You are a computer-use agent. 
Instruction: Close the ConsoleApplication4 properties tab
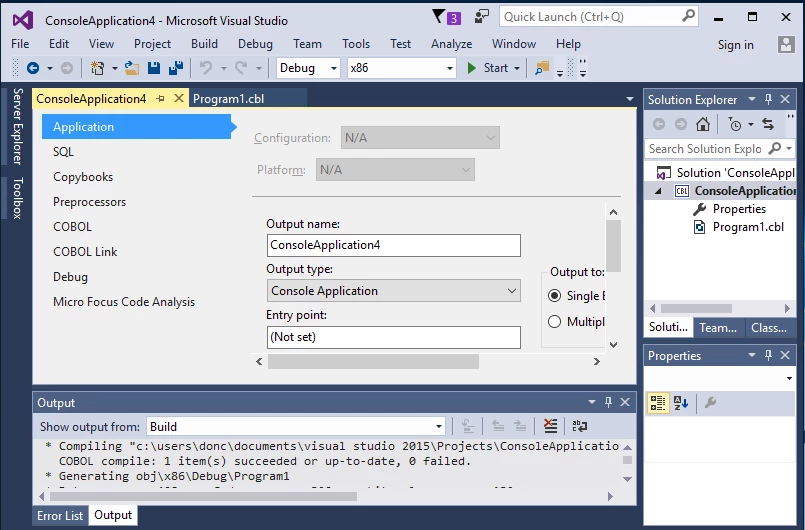click(179, 98)
